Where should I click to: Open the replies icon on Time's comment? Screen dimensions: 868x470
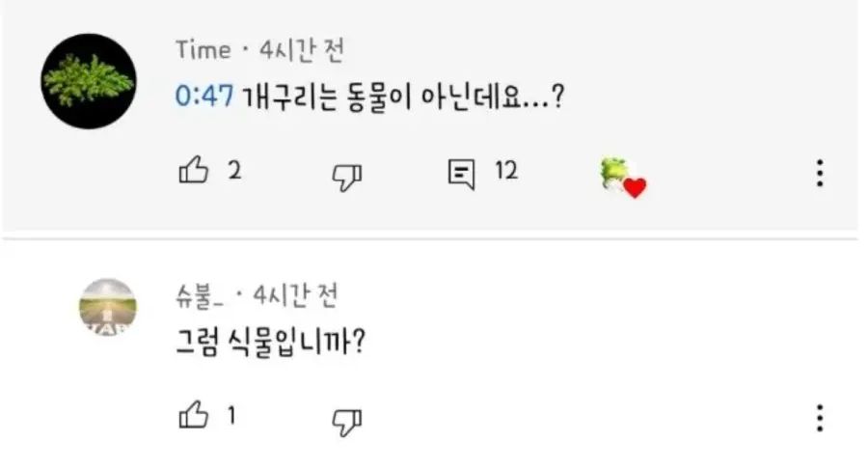pos(461,174)
